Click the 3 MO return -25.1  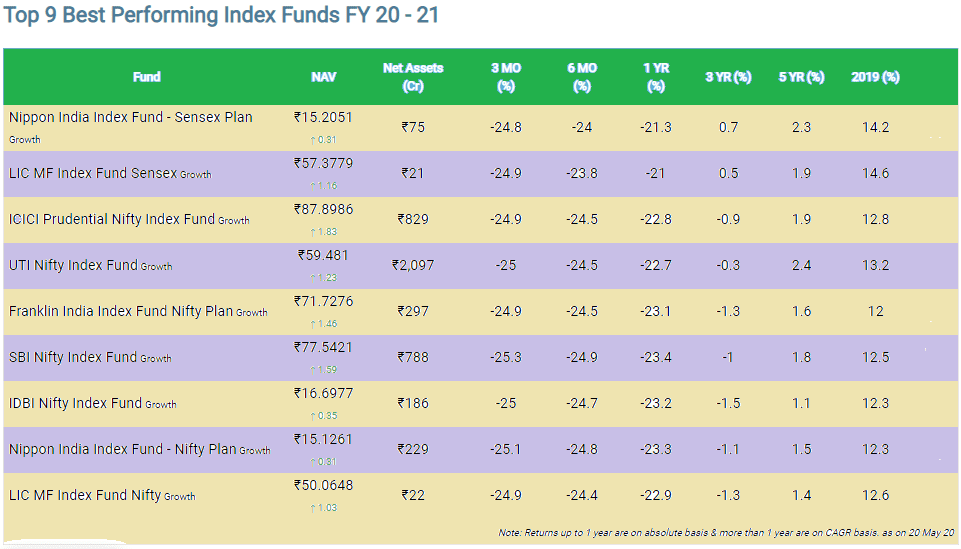[506, 449]
